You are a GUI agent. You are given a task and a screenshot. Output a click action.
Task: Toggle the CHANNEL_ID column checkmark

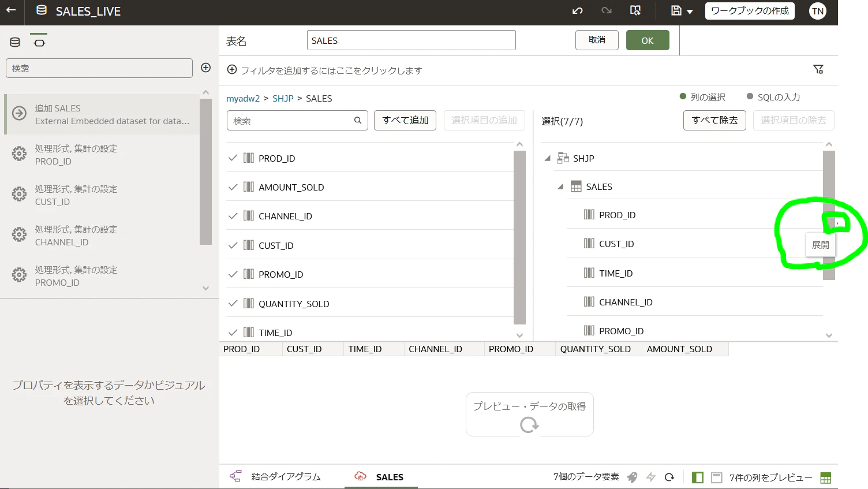pos(233,216)
